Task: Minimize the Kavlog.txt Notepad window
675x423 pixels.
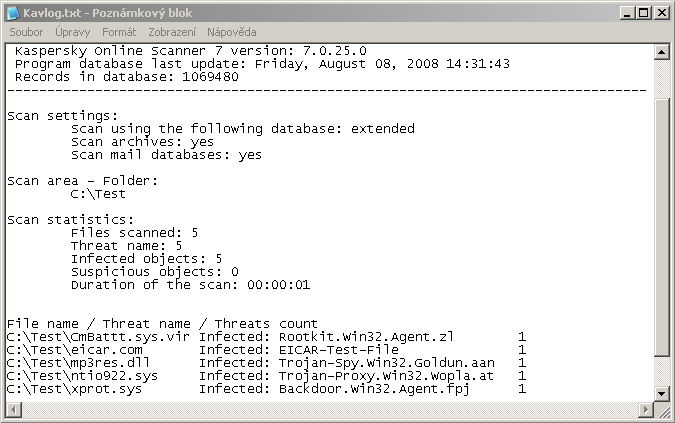Action: [x=627, y=13]
